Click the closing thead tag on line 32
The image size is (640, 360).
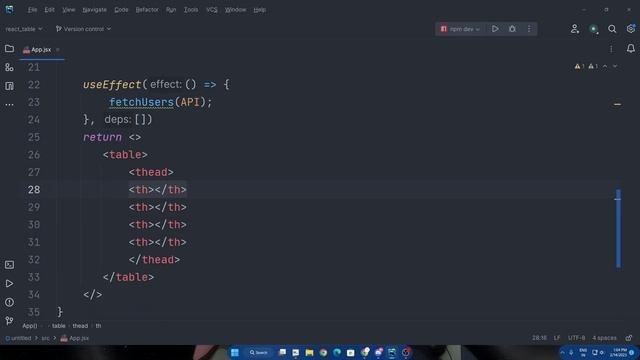coord(154,260)
